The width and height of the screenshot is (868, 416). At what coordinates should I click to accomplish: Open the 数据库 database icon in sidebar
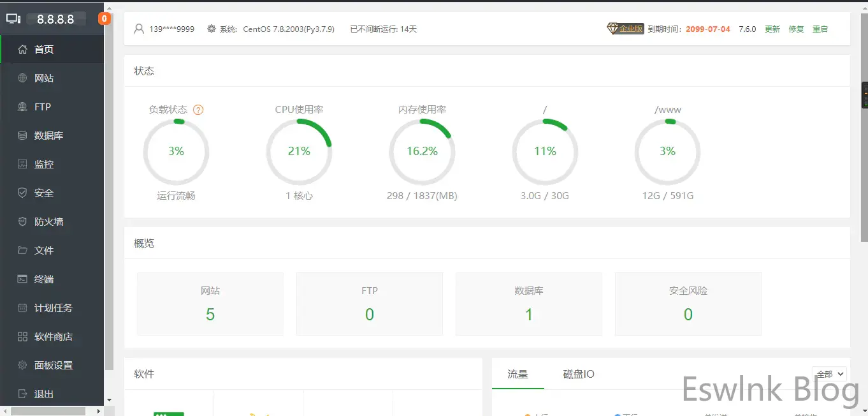coord(22,135)
